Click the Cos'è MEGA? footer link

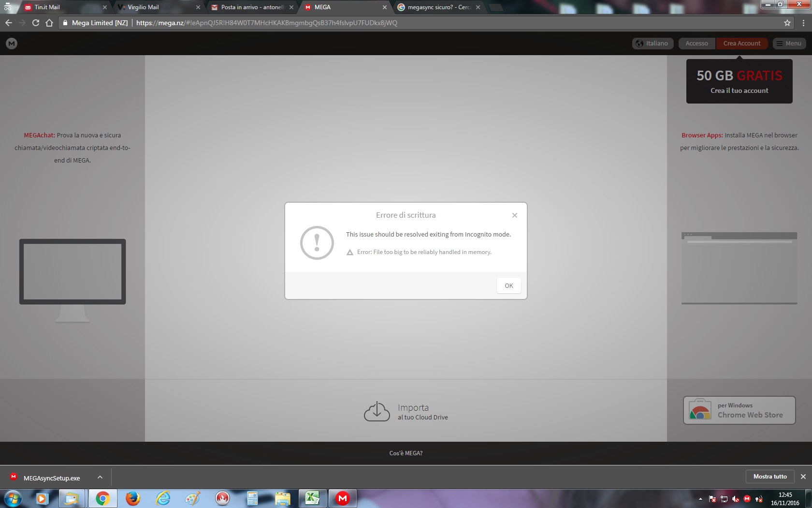tap(406, 453)
